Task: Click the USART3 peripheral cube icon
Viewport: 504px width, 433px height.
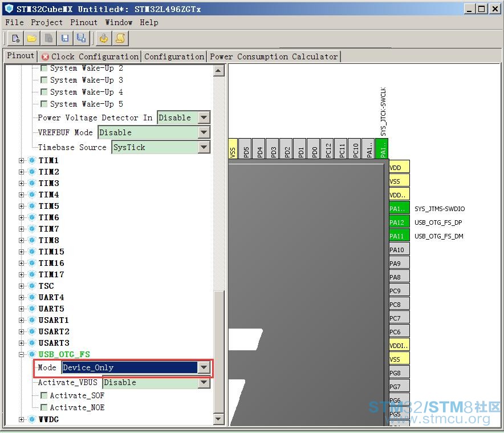Action: click(x=32, y=343)
